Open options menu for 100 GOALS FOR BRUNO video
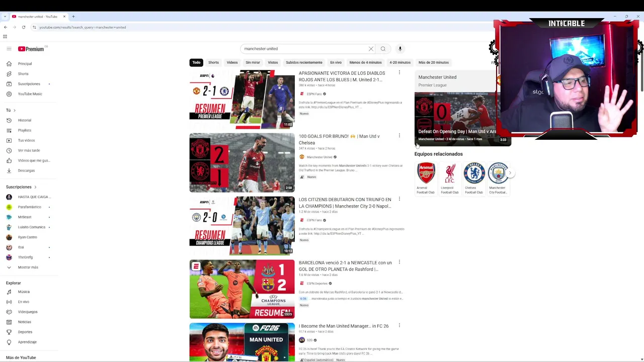The width and height of the screenshot is (644, 362). (399, 136)
